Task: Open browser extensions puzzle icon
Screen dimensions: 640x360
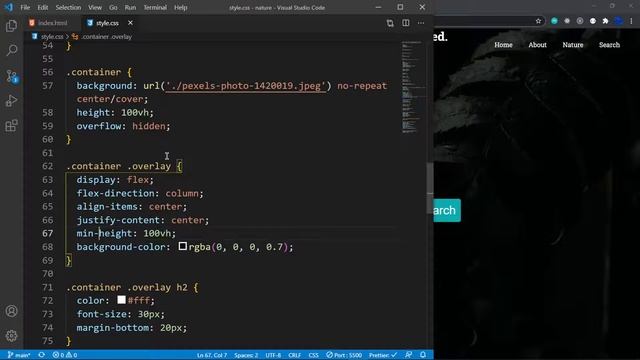Action: coord(606,21)
